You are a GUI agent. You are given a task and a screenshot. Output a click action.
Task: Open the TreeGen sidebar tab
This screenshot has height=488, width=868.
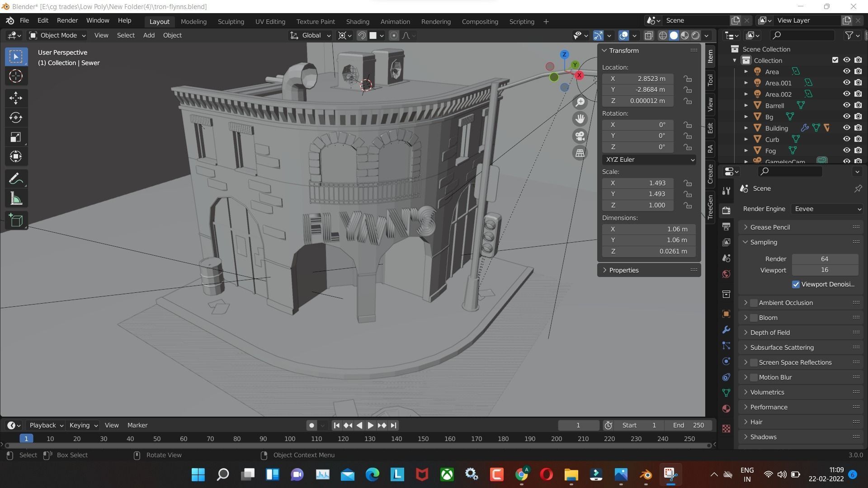point(710,207)
